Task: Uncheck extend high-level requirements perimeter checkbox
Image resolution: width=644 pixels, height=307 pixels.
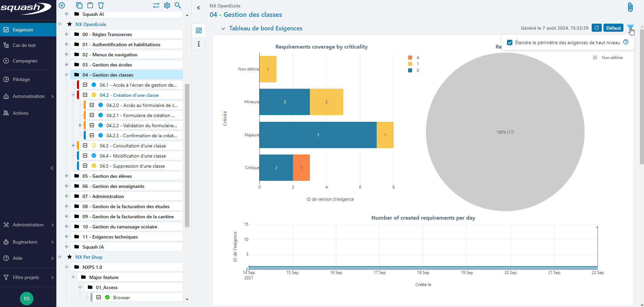Action: [510, 43]
